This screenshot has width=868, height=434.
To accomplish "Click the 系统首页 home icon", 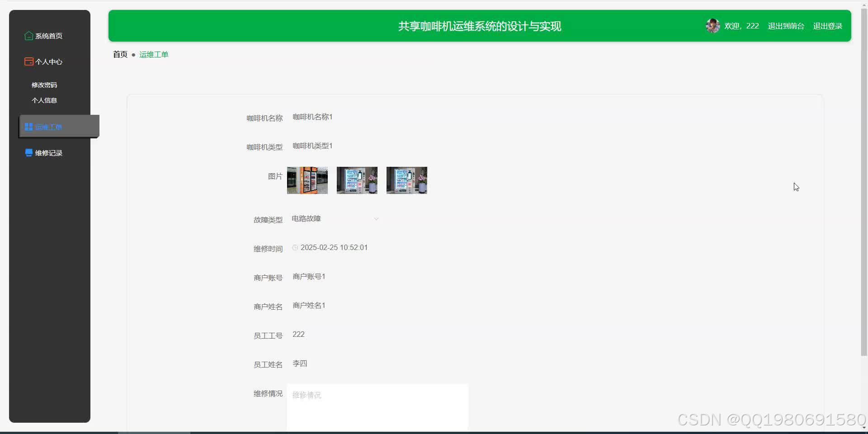I will point(28,36).
